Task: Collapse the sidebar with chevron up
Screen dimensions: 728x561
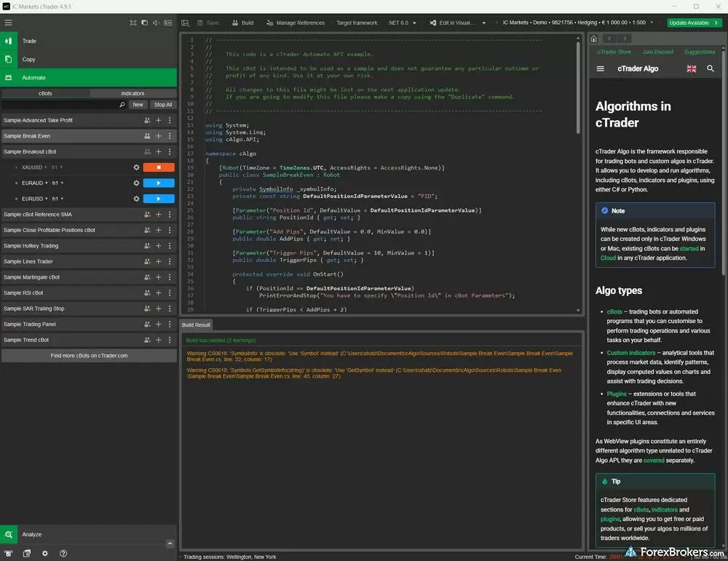Action: (x=170, y=544)
